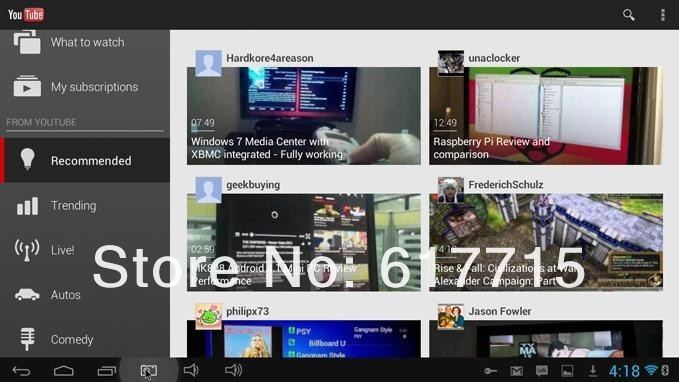Tap the Hardkore4areason profile avatar
This screenshot has height=382, width=679.
[x=208, y=63]
